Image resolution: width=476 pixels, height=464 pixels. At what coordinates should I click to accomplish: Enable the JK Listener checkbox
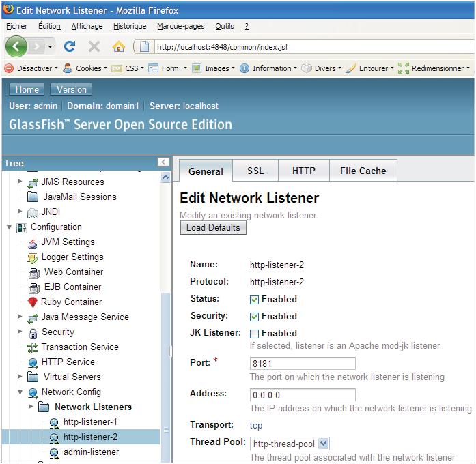coord(255,334)
